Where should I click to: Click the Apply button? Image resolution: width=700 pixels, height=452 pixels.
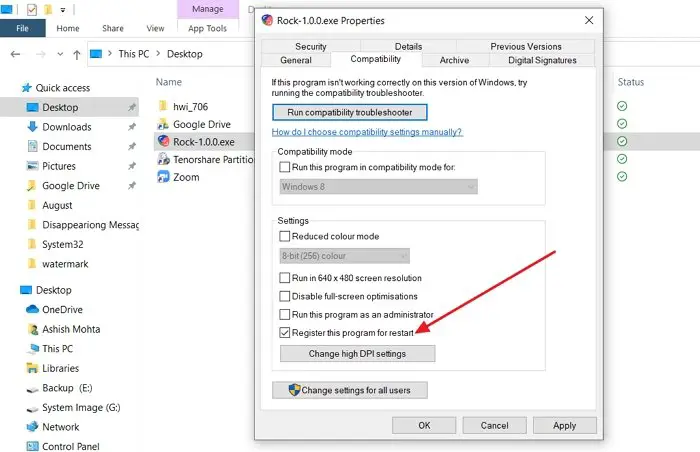tap(564, 425)
